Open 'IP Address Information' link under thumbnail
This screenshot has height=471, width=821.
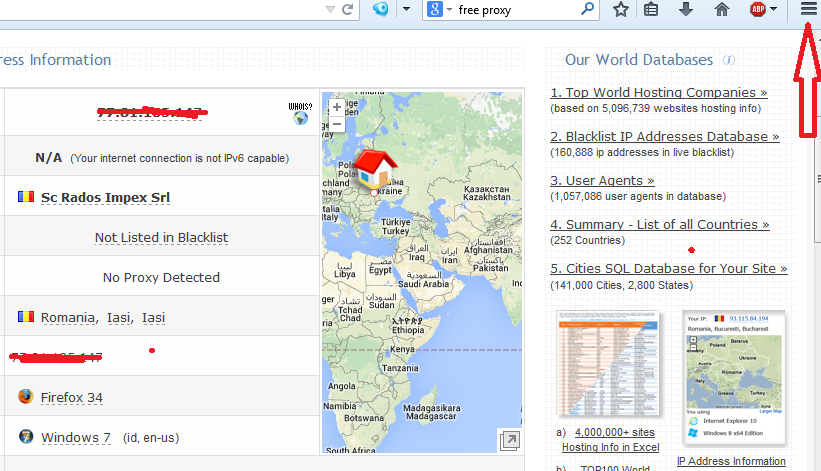(731, 461)
